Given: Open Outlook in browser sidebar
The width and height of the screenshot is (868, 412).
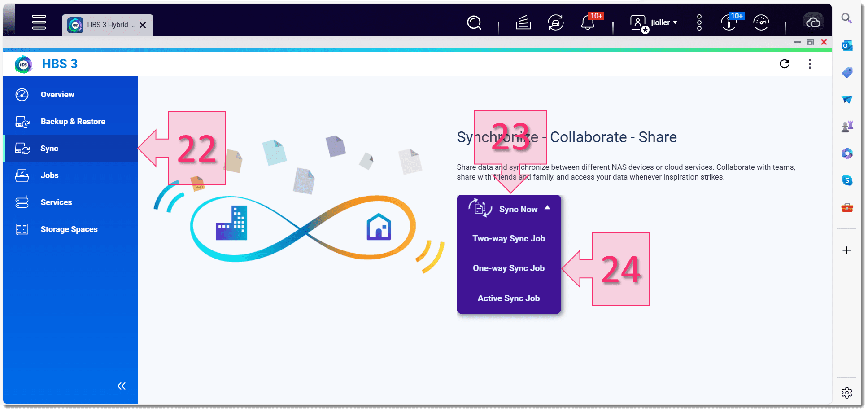Looking at the screenshot, I should tap(847, 45).
